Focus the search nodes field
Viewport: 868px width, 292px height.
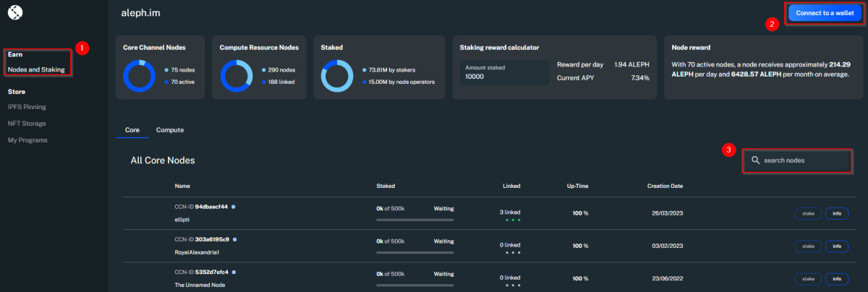point(797,160)
